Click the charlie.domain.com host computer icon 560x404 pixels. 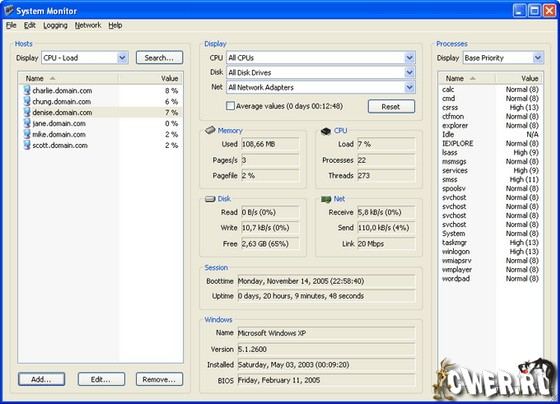point(27,90)
